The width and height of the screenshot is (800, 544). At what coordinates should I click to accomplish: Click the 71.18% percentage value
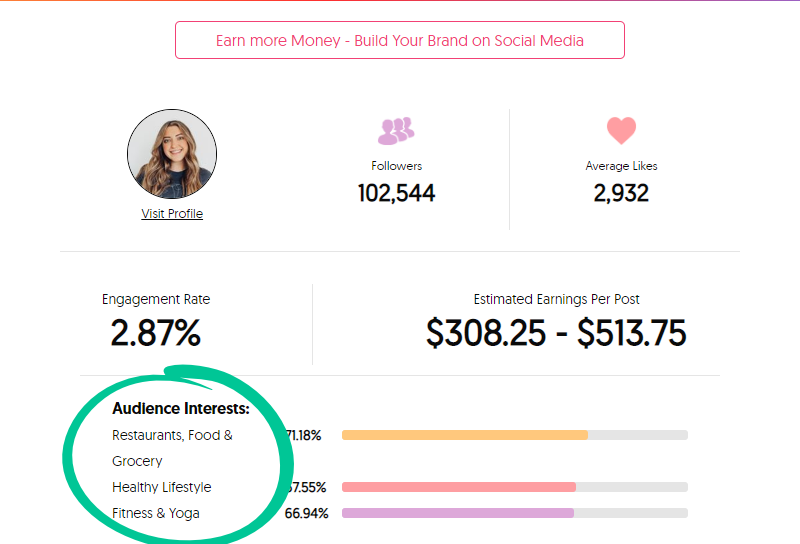click(x=304, y=435)
